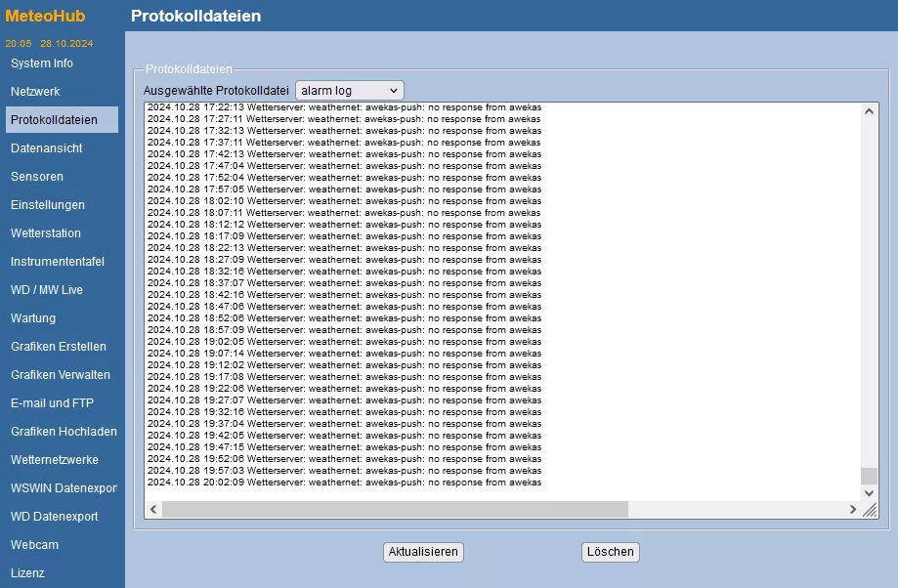Image resolution: width=898 pixels, height=588 pixels.
Task: Click the log textarea resize handle
Action: [870, 510]
